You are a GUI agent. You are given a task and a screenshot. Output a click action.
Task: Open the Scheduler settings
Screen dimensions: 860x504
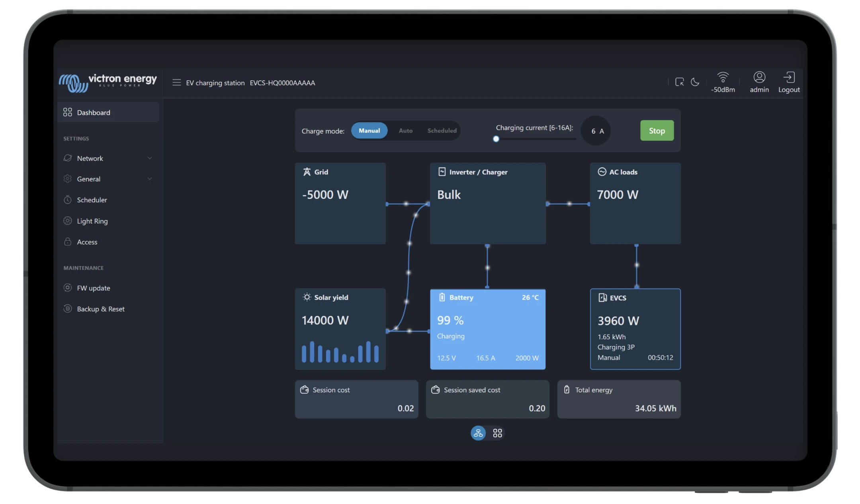[91, 199]
